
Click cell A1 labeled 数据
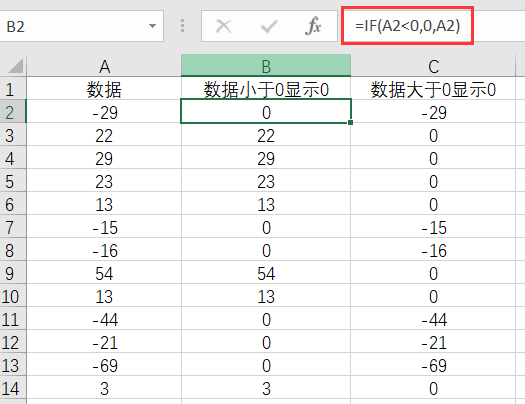tap(104, 89)
